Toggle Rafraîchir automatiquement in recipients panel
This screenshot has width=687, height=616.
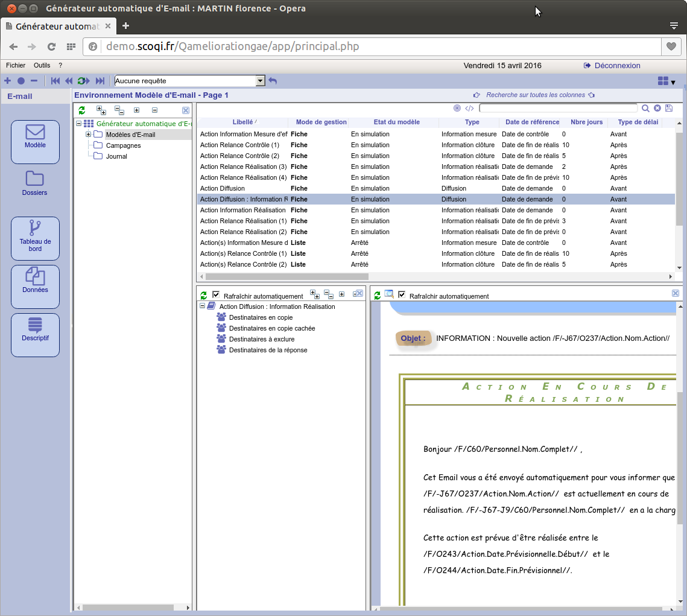coord(215,294)
